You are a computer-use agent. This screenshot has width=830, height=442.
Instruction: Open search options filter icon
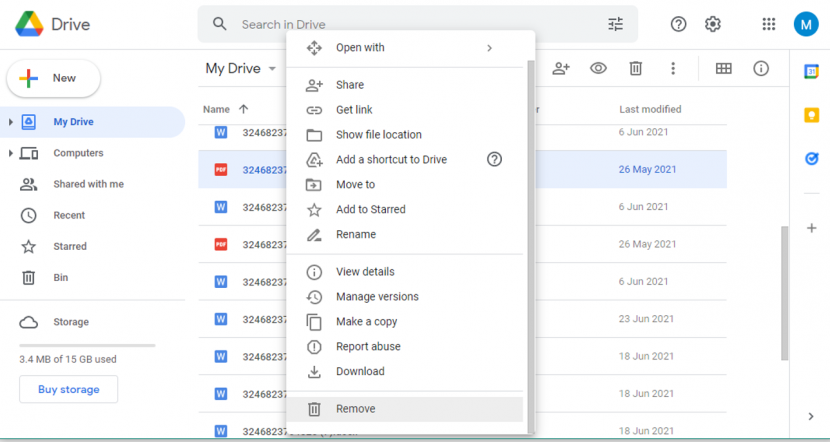click(615, 24)
